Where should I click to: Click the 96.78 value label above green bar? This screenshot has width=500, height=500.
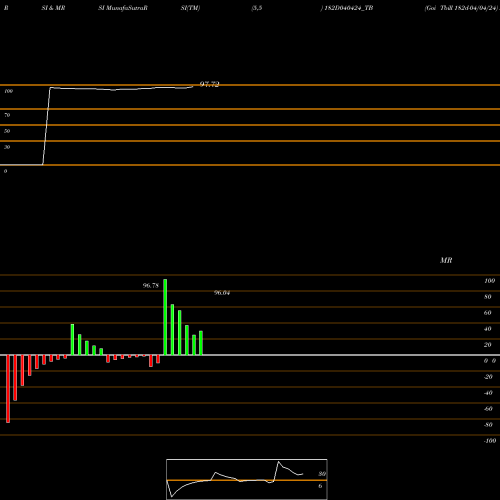(151, 286)
